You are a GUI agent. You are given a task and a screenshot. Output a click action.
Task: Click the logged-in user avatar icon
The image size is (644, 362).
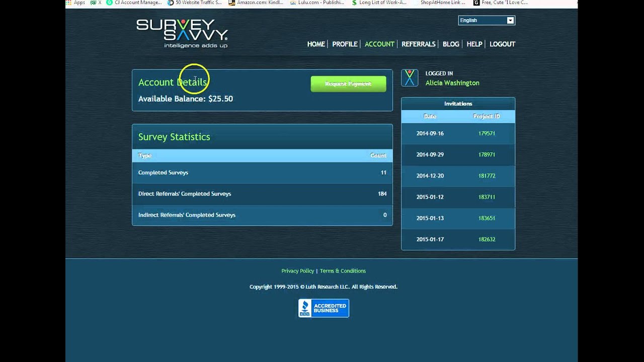[410, 78]
